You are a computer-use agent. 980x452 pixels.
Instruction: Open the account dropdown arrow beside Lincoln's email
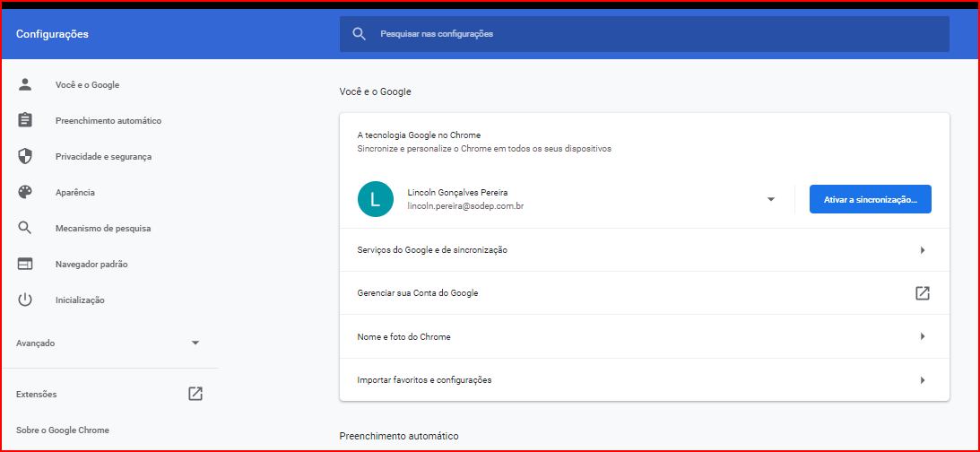coord(770,199)
